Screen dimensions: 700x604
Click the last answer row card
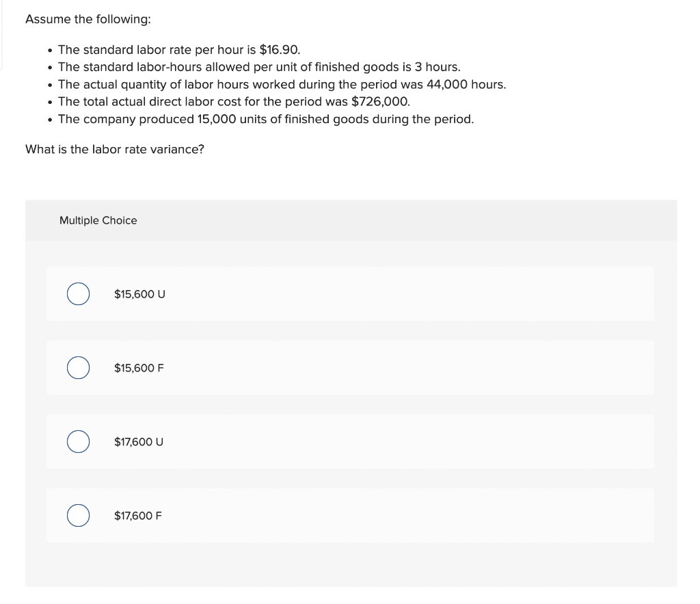coord(350,515)
